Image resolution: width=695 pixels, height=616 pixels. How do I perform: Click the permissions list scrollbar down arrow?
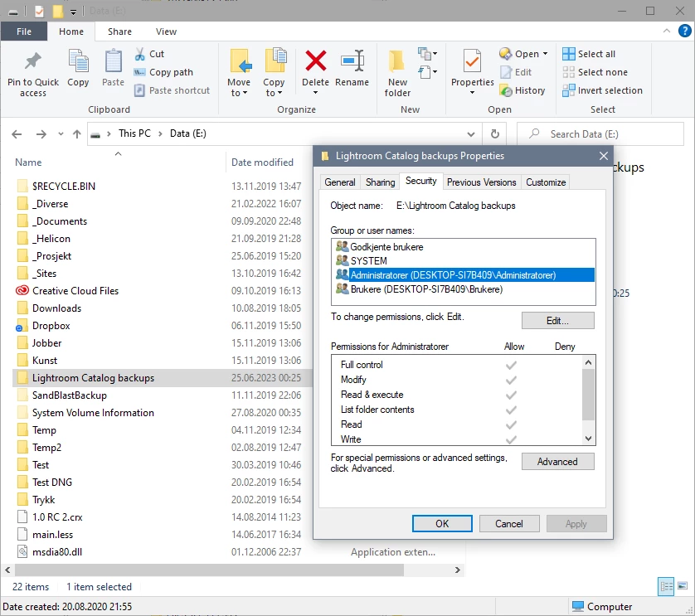tap(588, 439)
